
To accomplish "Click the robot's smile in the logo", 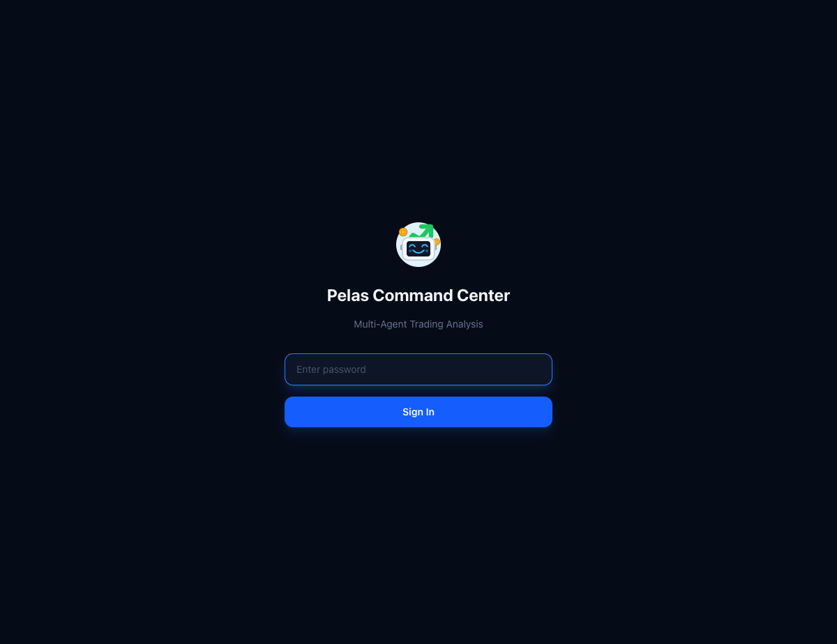I will tap(418, 252).
